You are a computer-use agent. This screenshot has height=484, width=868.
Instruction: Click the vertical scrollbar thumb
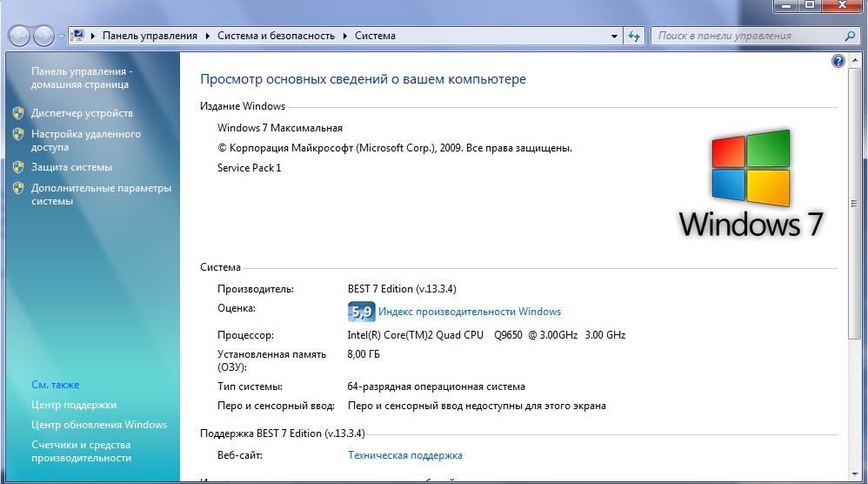click(x=855, y=203)
